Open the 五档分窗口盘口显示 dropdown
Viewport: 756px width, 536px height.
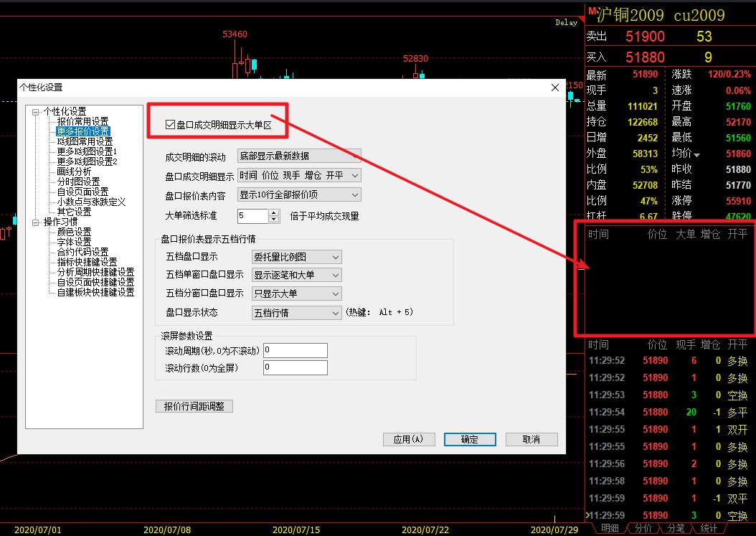(x=296, y=293)
